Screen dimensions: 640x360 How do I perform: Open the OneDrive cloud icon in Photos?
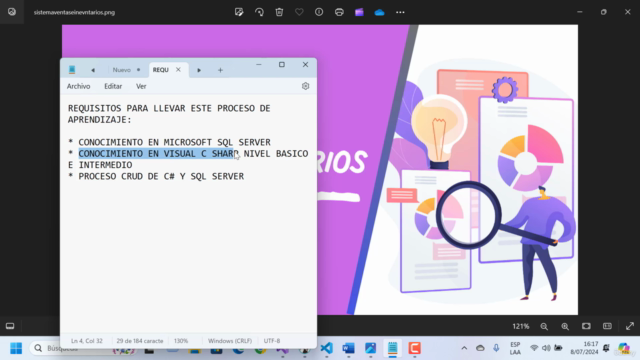[x=380, y=12]
